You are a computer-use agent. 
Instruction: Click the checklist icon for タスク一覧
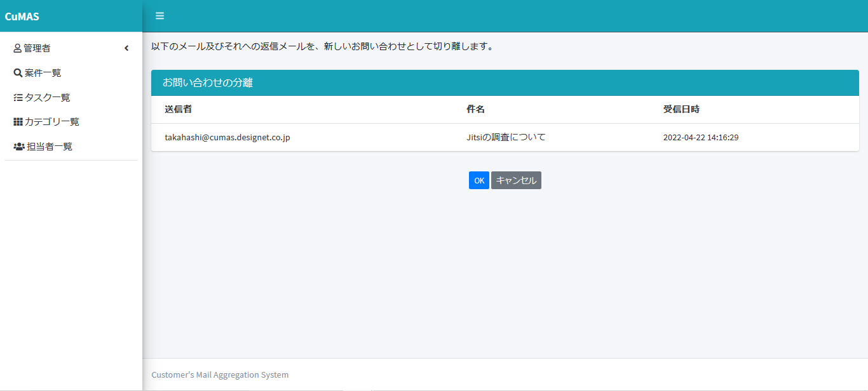point(18,98)
